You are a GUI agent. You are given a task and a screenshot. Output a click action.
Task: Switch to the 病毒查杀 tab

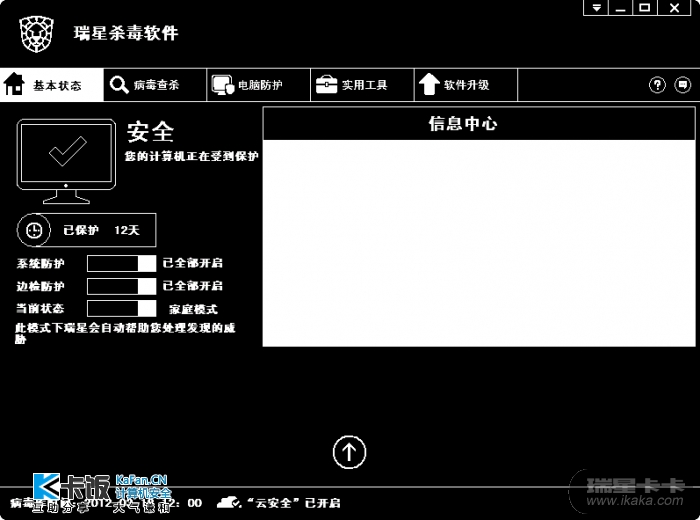[x=155, y=85]
